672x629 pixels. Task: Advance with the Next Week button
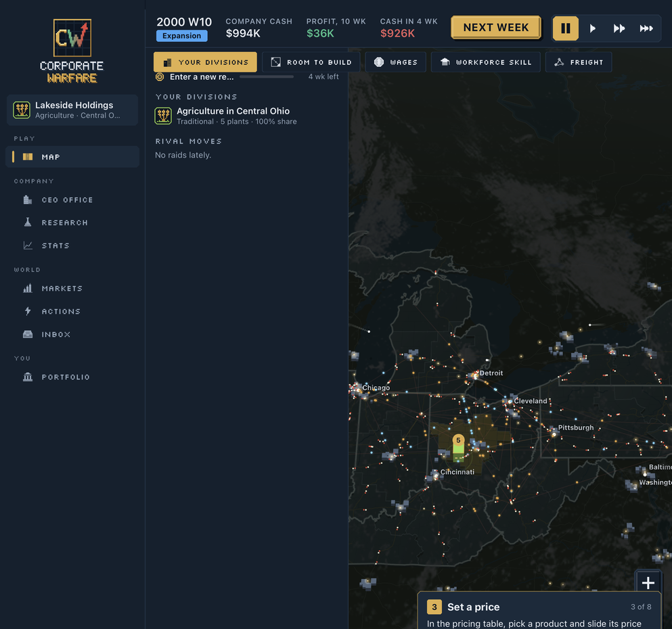496,28
